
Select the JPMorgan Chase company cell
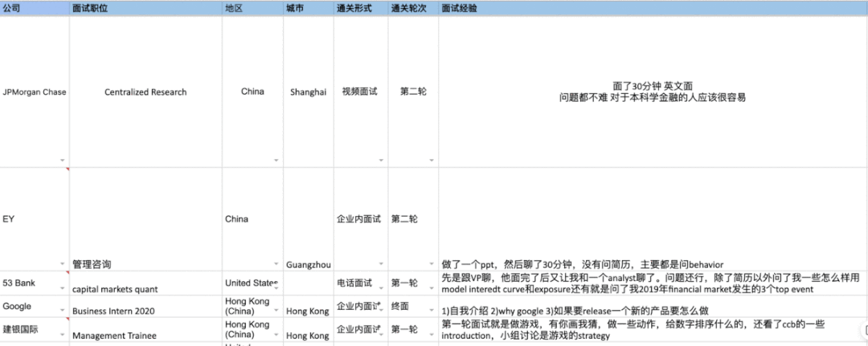point(35,92)
